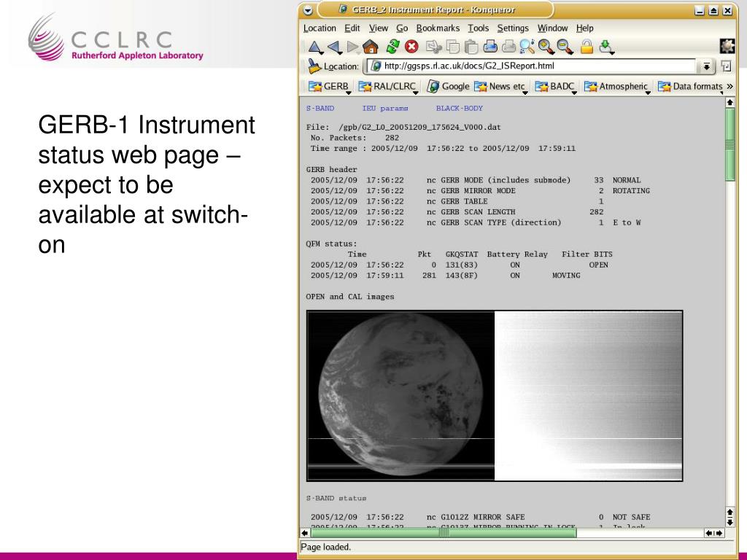
Task: Click the Cut scissors icon
Action: click(x=433, y=47)
